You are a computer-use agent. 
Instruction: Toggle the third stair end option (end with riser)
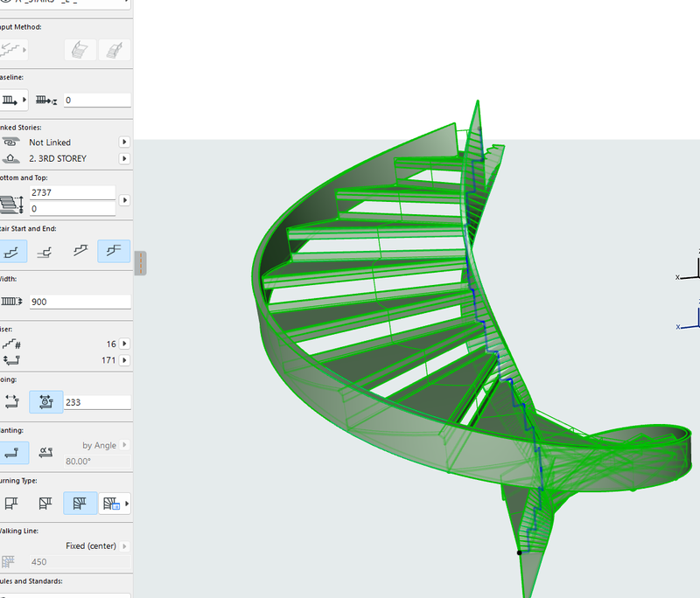pos(80,251)
